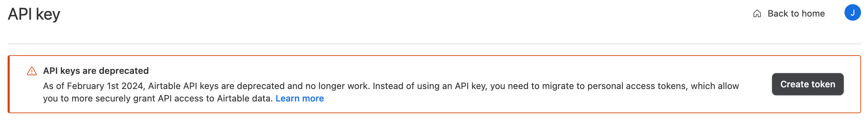Screen dimensions: 868x127
Task: Click the text "Airtable API keys are deprecated"
Action: click(x=216, y=86)
